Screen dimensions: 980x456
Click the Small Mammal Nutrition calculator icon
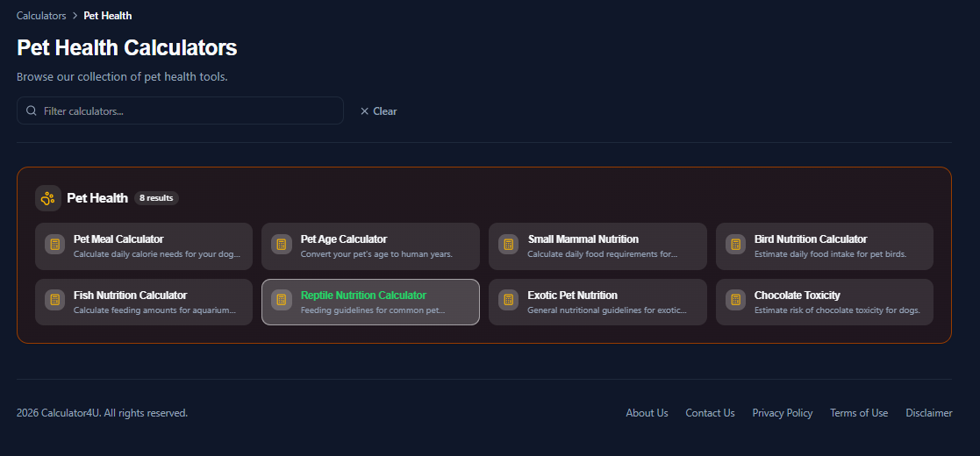509,245
